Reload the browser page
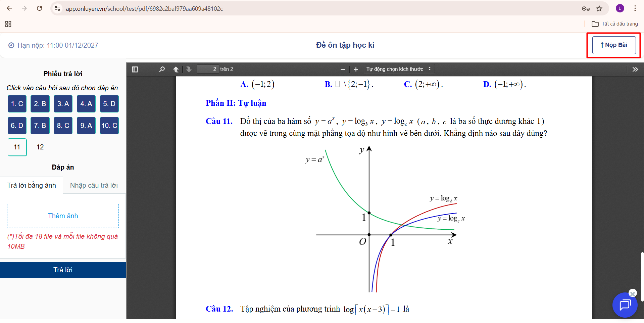Image resolution: width=644 pixels, height=323 pixels. 40,9
